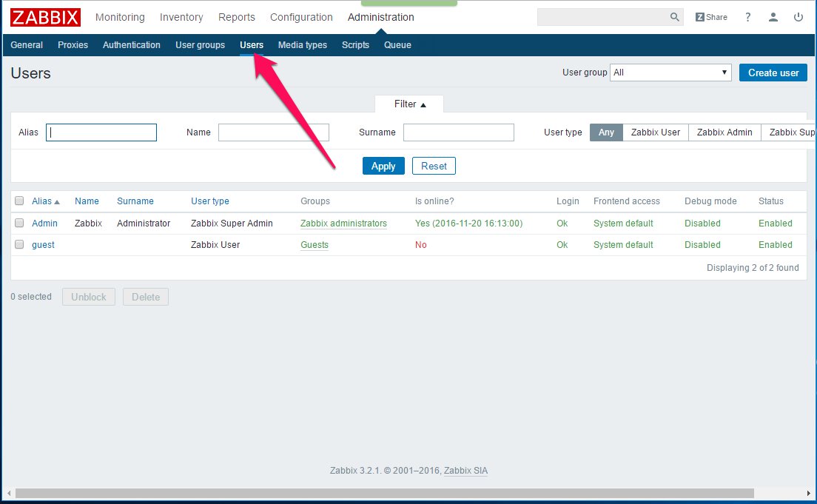Select Any user type filter

coord(606,132)
